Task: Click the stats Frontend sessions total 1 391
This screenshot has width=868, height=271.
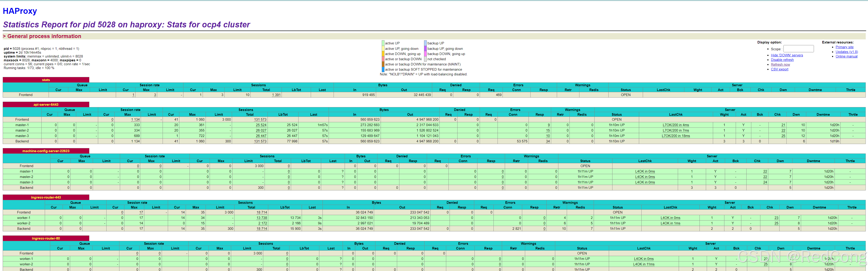Action: [x=276, y=95]
